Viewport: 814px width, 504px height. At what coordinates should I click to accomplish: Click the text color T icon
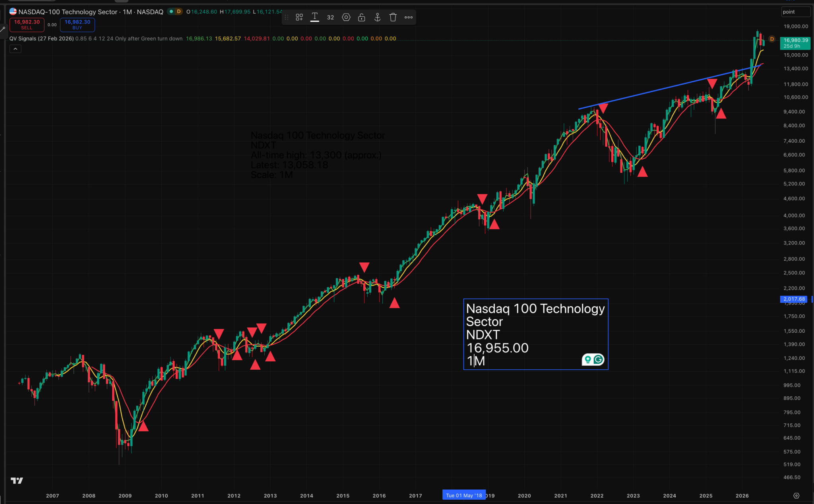pyautogui.click(x=314, y=17)
